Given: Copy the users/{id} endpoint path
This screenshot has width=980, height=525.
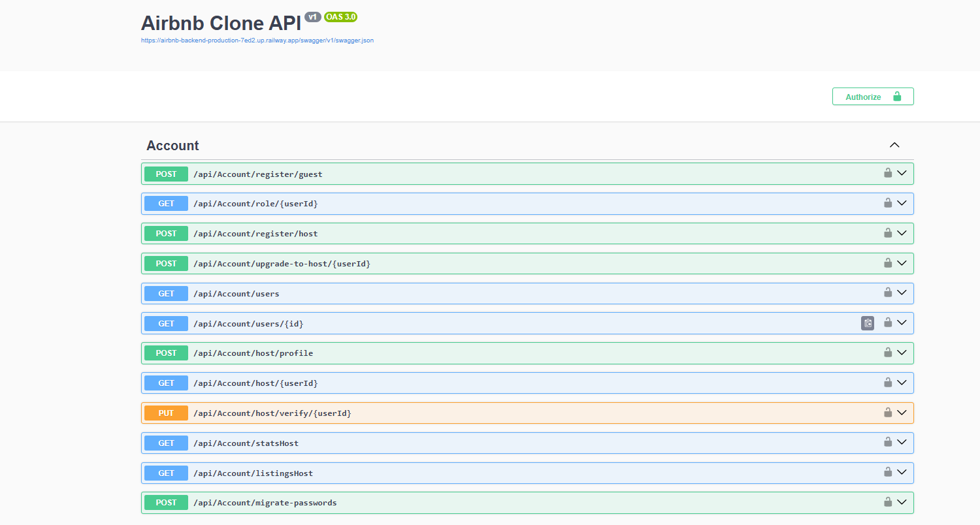Looking at the screenshot, I should pyautogui.click(x=868, y=323).
